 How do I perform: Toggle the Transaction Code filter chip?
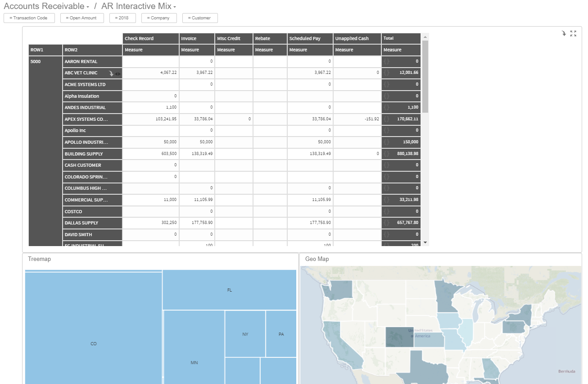tap(29, 18)
